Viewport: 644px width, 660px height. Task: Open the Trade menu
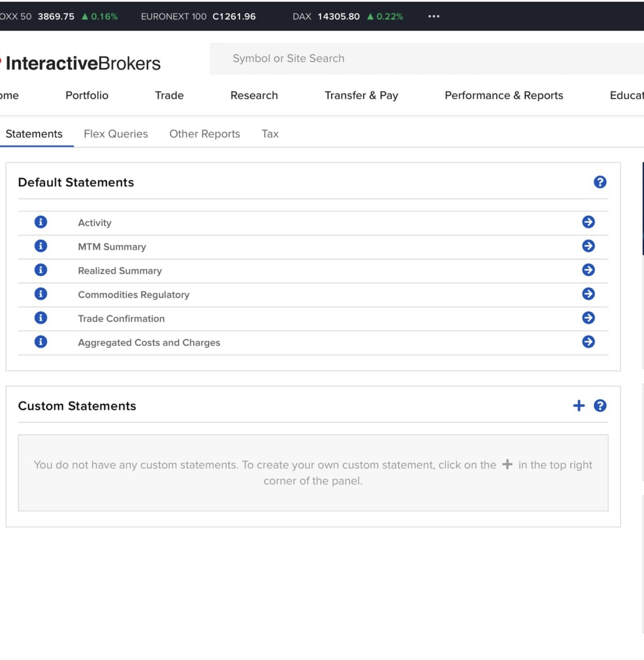coord(169,96)
